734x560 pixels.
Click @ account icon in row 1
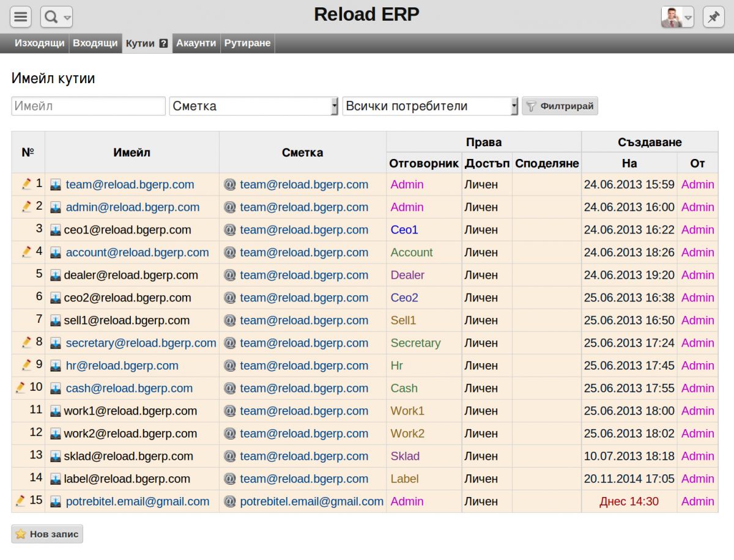[x=230, y=185]
